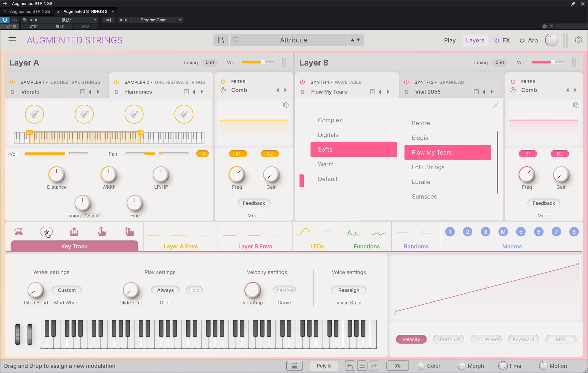Image resolution: width=588 pixels, height=373 pixels.
Task: Open plugin instance dropdown arrow
Action: click(113, 12)
